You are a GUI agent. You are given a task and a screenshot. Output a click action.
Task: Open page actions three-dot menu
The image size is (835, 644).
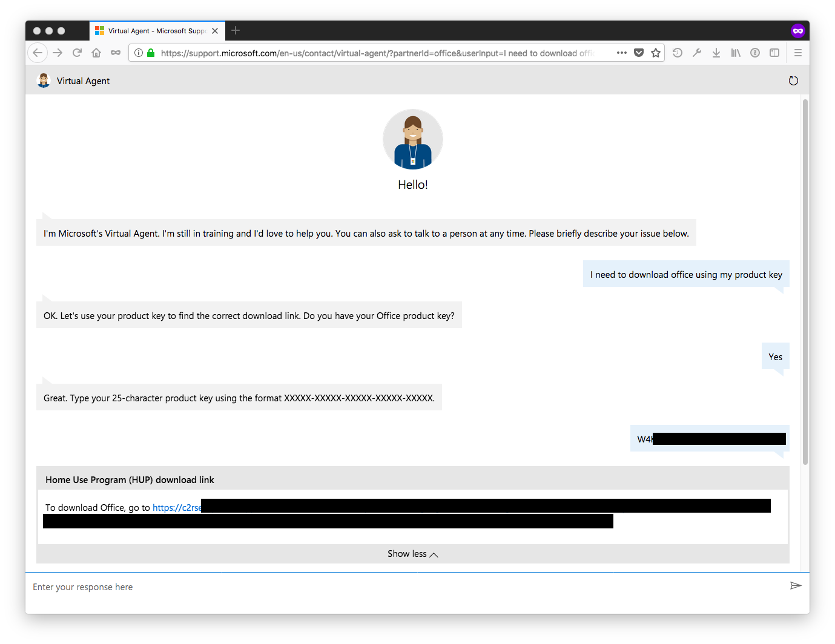(622, 53)
